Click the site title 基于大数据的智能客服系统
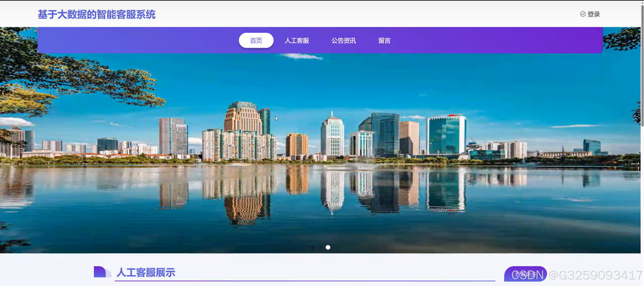The width and height of the screenshot is (644, 286). pos(96,14)
